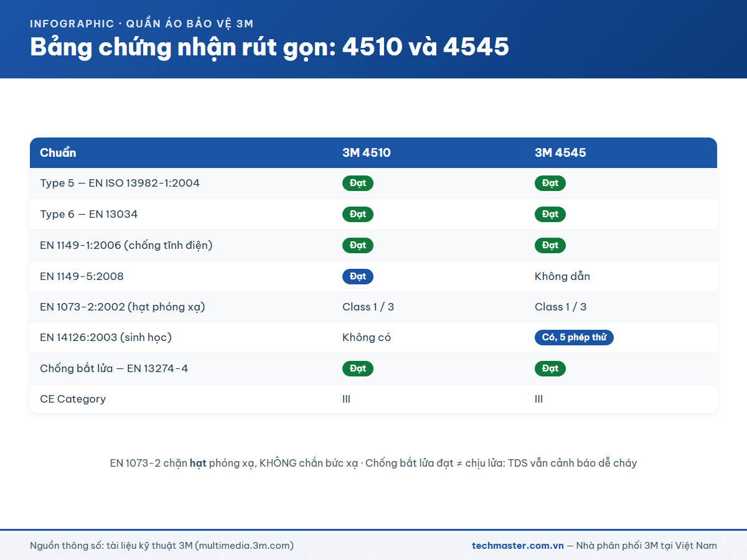Click the Không có cell in EN 14126 row
Screen dimensions: 747x560
367,337
